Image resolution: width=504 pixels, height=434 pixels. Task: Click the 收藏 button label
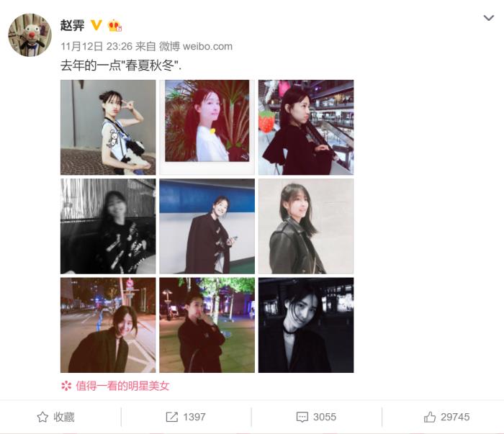(x=64, y=417)
